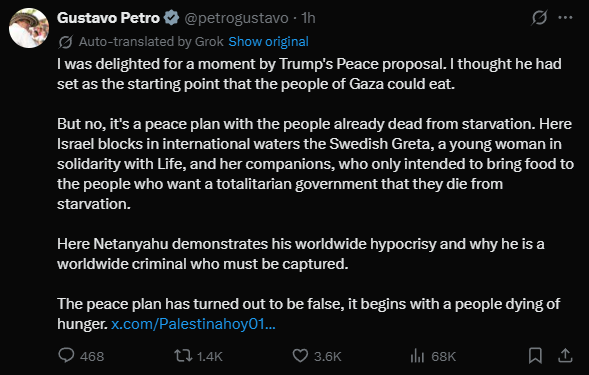Click the verified checkmark badge
589x375 pixels.
pos(172,18)
